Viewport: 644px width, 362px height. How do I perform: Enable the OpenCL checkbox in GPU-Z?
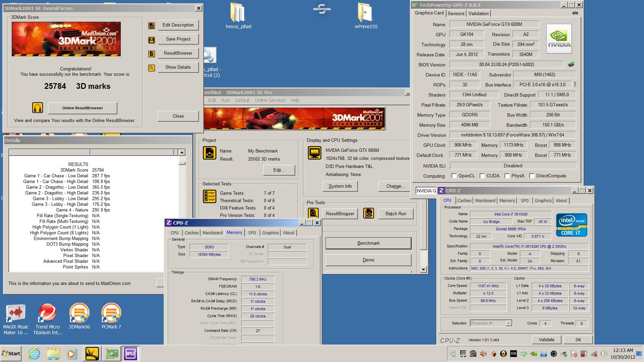coord(454,176)
